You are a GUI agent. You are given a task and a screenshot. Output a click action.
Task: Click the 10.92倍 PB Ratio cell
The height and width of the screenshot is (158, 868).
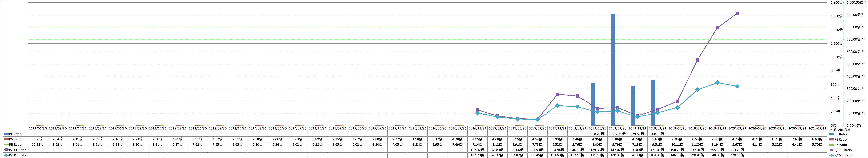pos(38,145)
